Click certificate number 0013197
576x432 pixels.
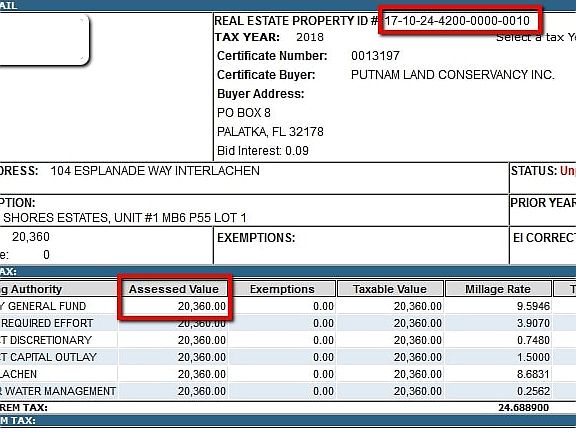375,56
